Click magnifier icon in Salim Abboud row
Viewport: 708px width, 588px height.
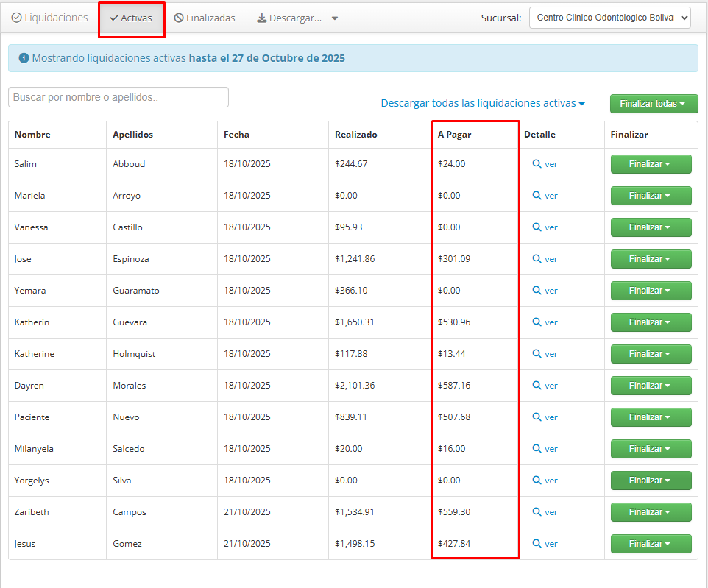pos(537,163)
